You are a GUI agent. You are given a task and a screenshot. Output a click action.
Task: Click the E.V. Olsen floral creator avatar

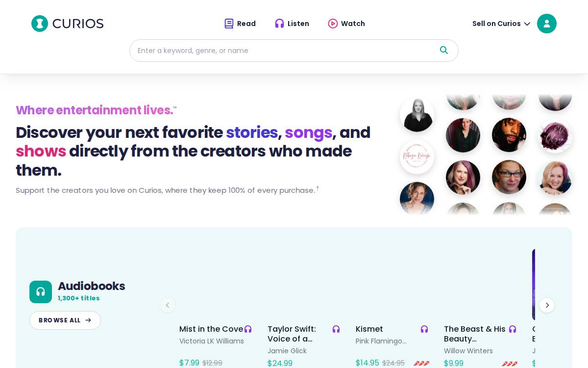click(555, 135)
